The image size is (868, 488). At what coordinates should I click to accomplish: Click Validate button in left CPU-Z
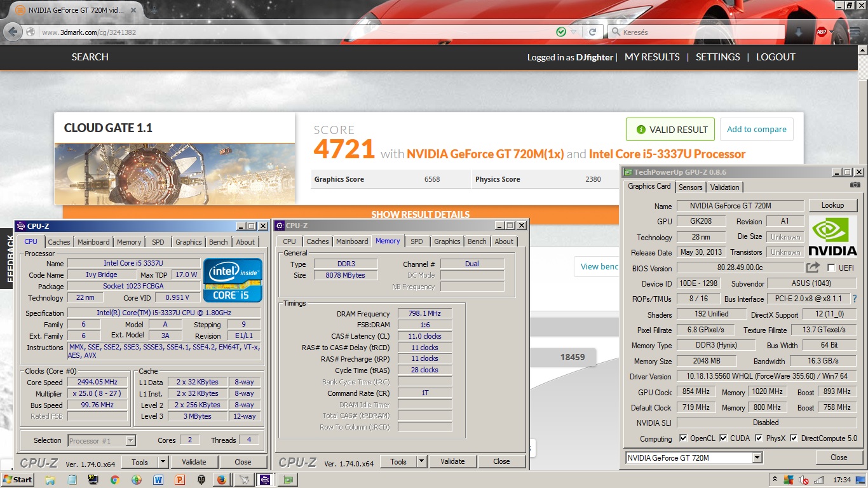(194, 462)
